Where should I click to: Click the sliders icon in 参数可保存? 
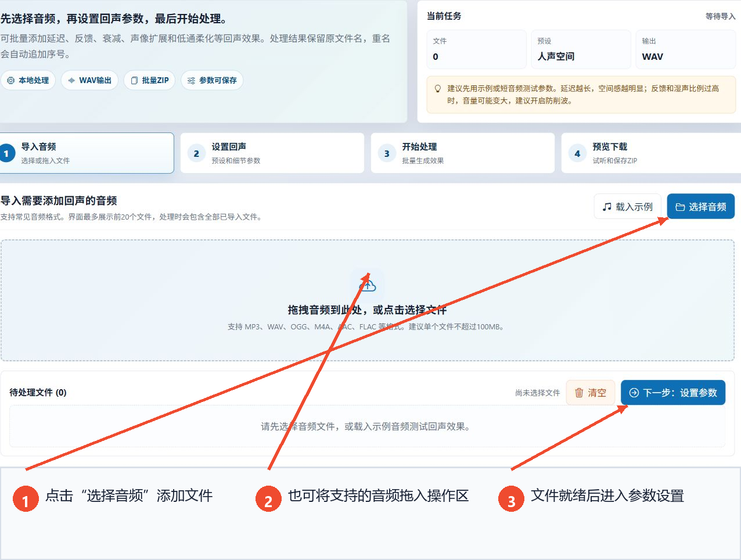[191, 81]
